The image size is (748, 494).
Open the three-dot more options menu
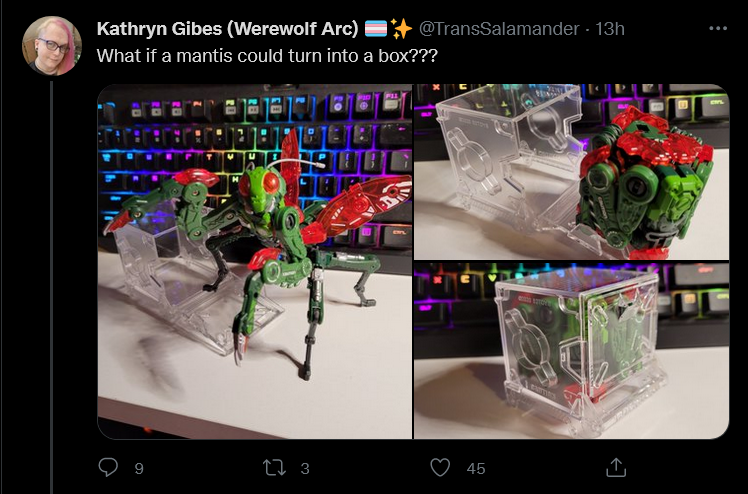tap(718, 29)
